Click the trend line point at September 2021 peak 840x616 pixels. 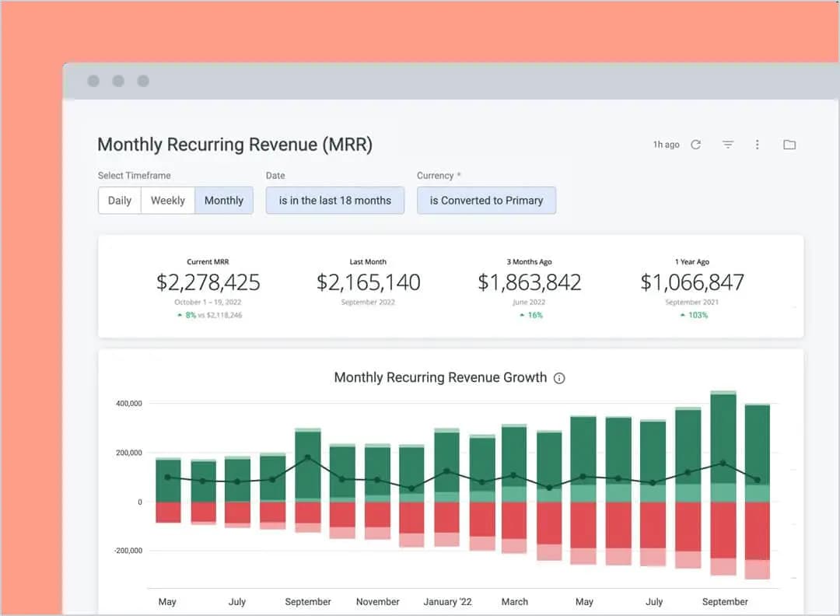click(308, 458)
